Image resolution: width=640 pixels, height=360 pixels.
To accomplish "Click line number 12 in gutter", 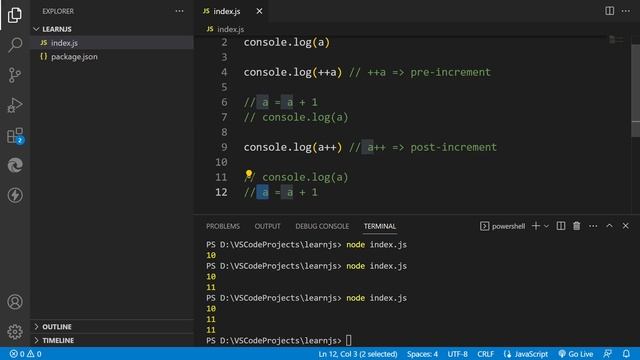I will [x=221, y=192].
